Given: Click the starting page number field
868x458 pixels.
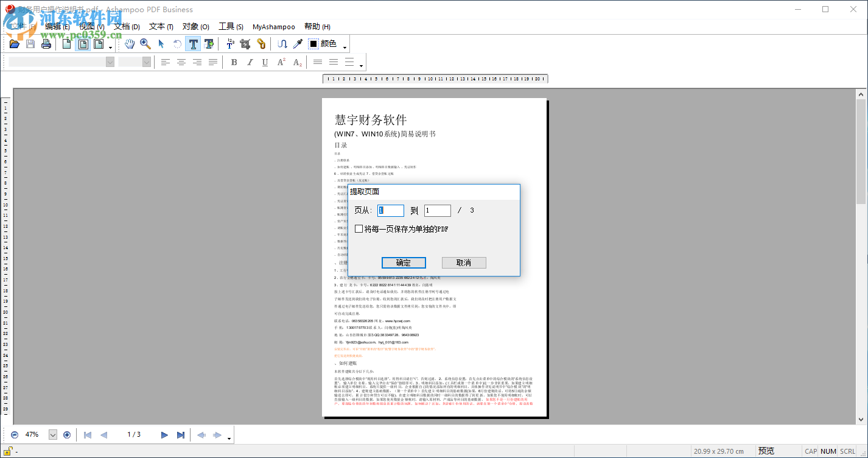Looking at the screenshot, I should [x=390, y=210].
